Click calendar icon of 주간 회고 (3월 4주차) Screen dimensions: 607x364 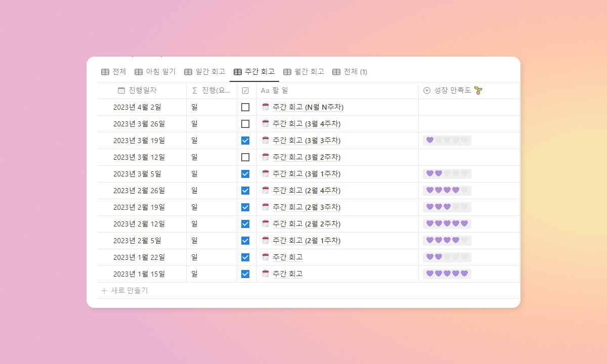click(266, 123)
